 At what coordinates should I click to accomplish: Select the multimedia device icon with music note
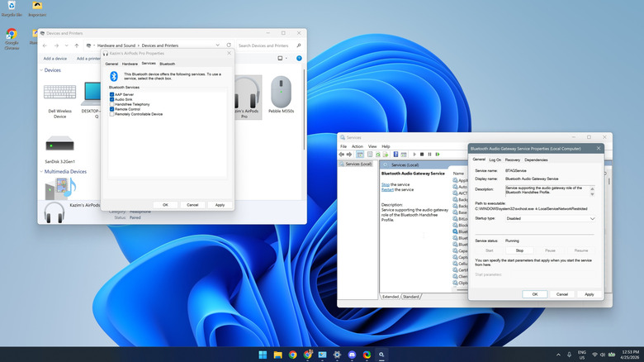(60, 188)
